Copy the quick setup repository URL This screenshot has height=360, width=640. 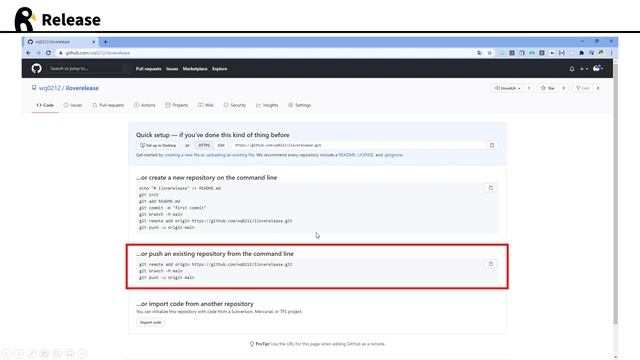pyautogui.click(x=492, y=145)
